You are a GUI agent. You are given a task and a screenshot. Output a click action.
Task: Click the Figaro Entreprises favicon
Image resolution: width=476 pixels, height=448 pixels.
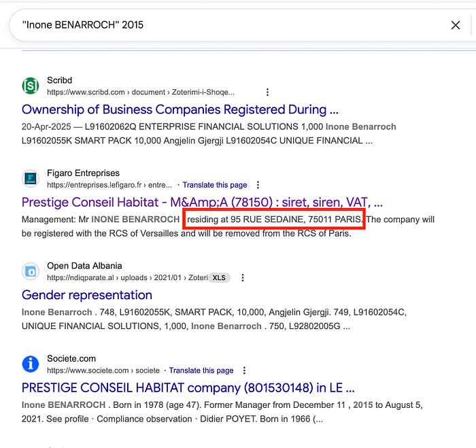coord(31,179)
